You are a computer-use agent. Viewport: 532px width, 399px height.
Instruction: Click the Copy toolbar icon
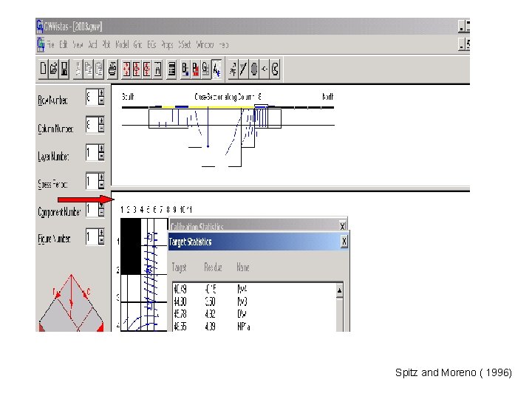(88, 69)
